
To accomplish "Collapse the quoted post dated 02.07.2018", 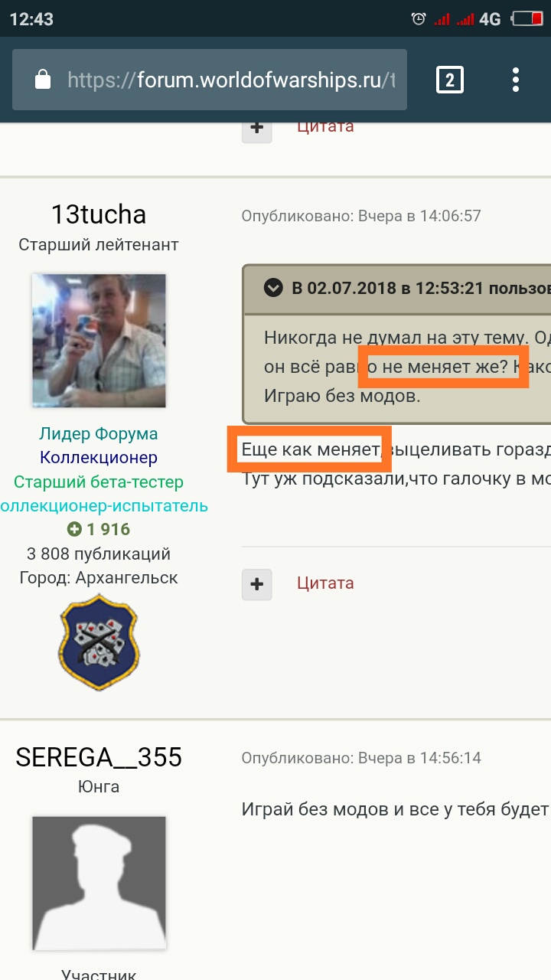I will (273, 289).
